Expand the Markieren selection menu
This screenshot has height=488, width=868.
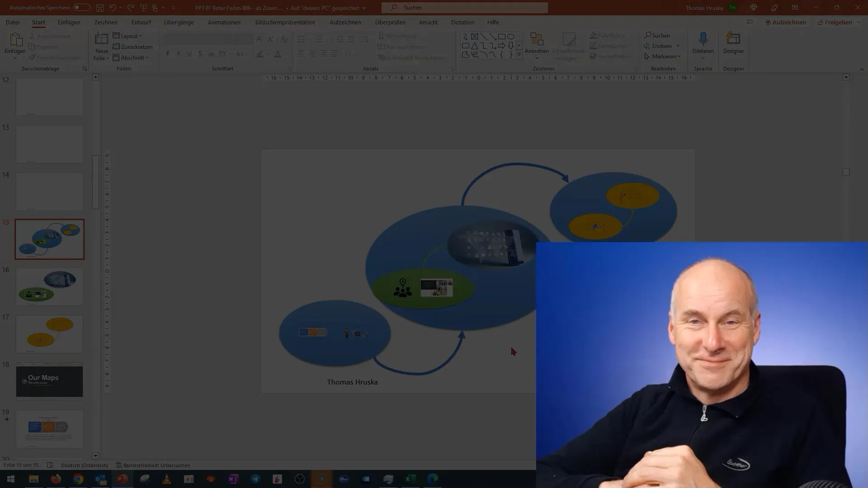[x=662, y=56]
